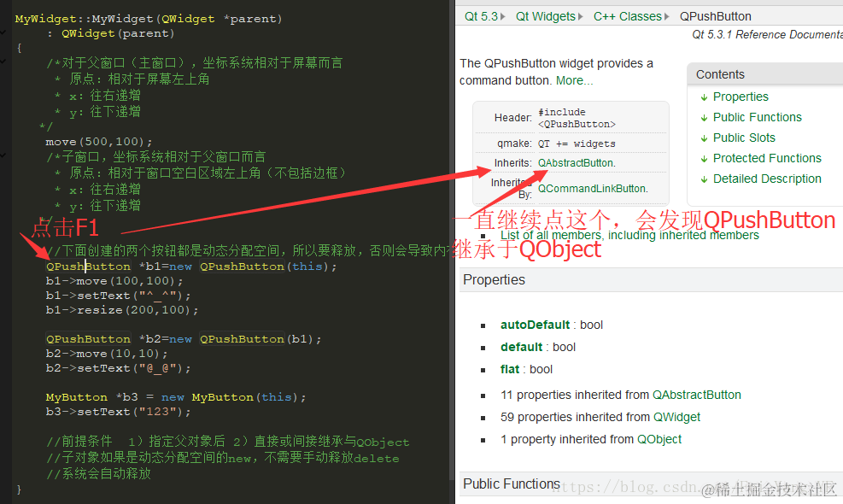The height and width of the screenshot is (504, 843).
Task: Click QPushButton type name on b1 line
Action: pyautogui.click(x=88, y=267)
